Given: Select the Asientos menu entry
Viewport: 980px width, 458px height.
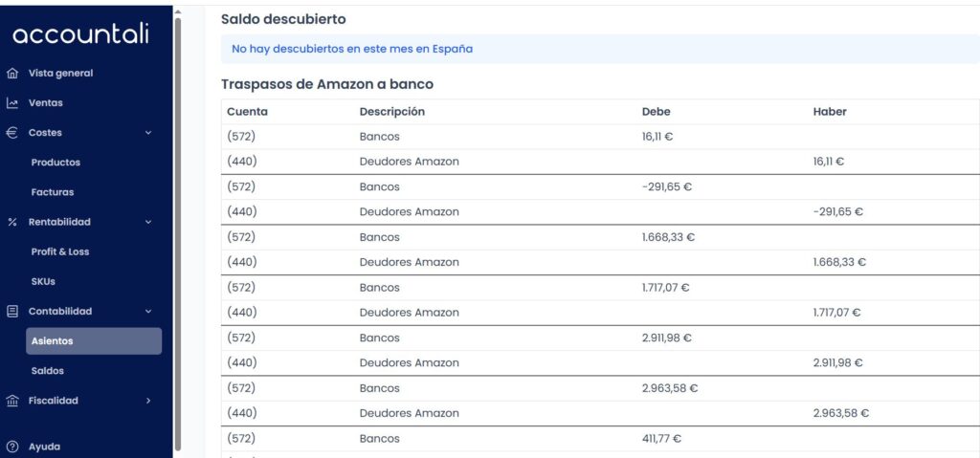Looking at the screenshot, I should click(x=94, y=341).
